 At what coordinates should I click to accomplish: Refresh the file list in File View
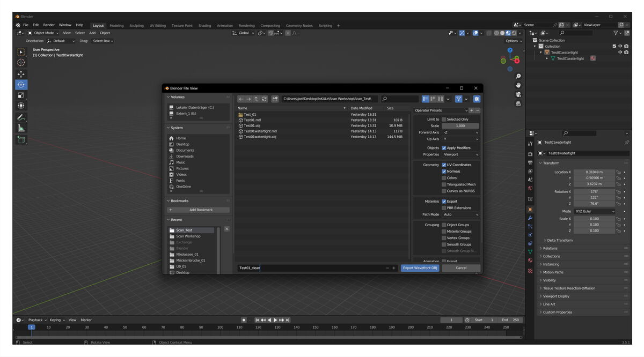pos(264,99)
